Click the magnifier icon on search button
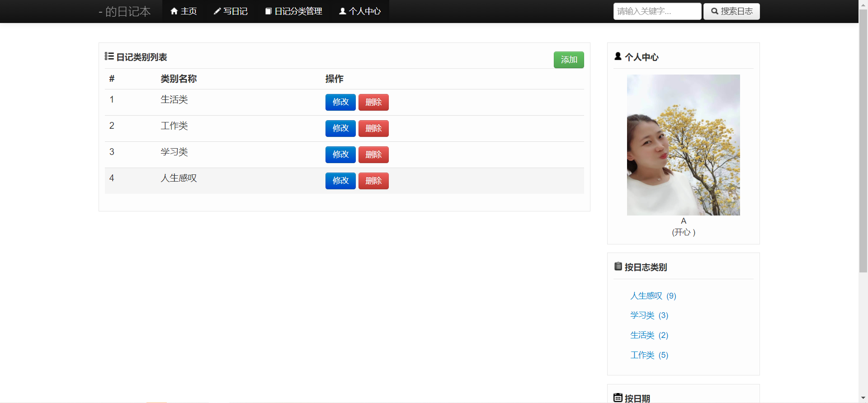Image resolution: width=868 pixels, height=403 pixels. pyautogui.click(x=715, y=11)
